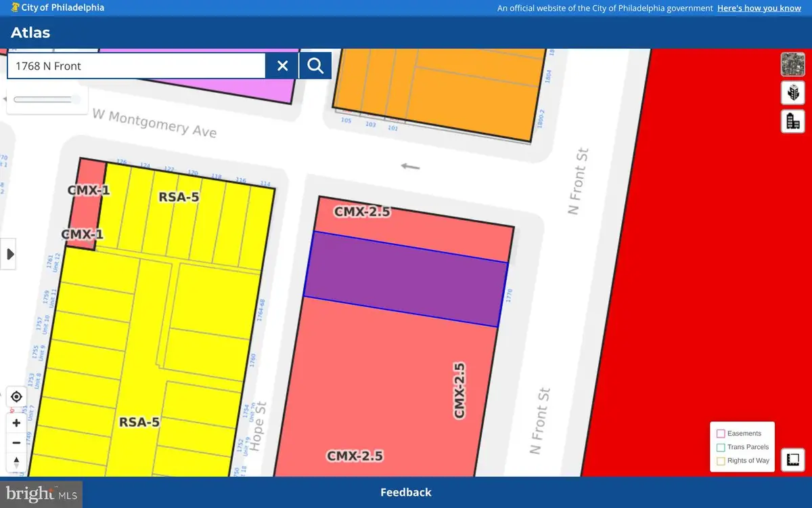The image size is (812, 508).
Task: Toggle the Rights of Way checkbox
Action: pyautogui.click(x=721, y=461)
